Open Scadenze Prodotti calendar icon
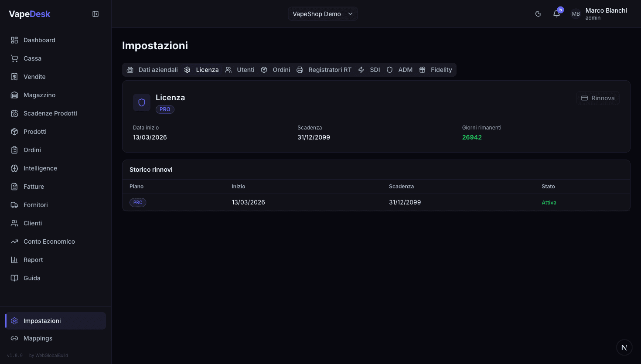This screenshot has width=641, height=364. point(14,113)
